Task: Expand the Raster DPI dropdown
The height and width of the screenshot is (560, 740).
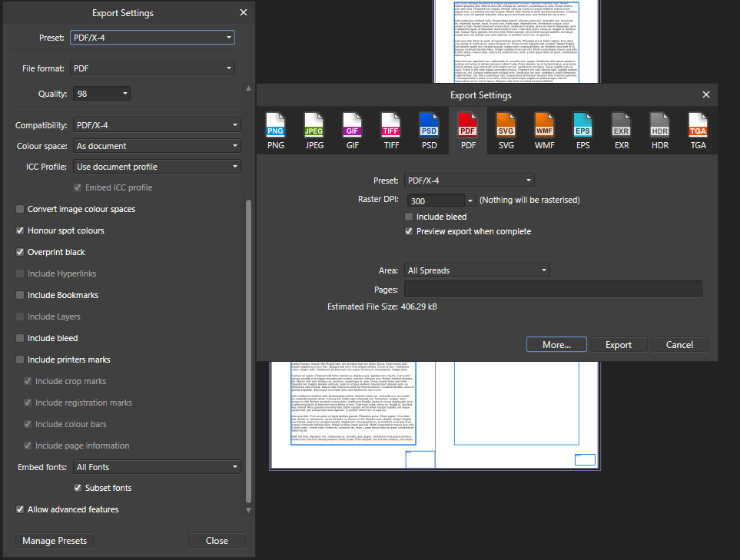Action: [x=440, y=199]
